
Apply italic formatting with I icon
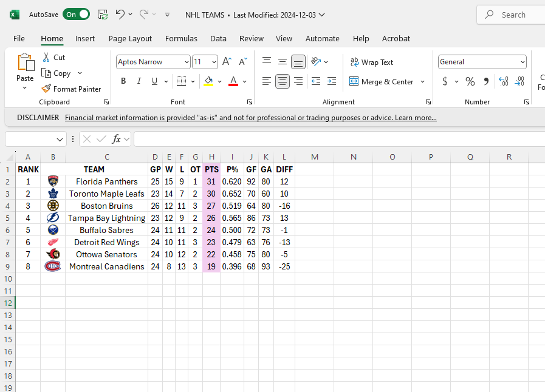pos(139,81)
